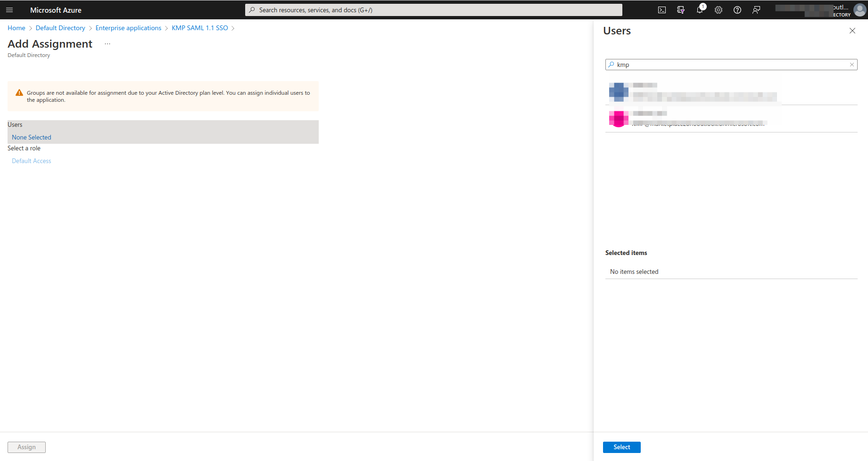868x461 pixels.
Task: Navigate to Default Directory breadcrumb
Action: pos(60,28)
